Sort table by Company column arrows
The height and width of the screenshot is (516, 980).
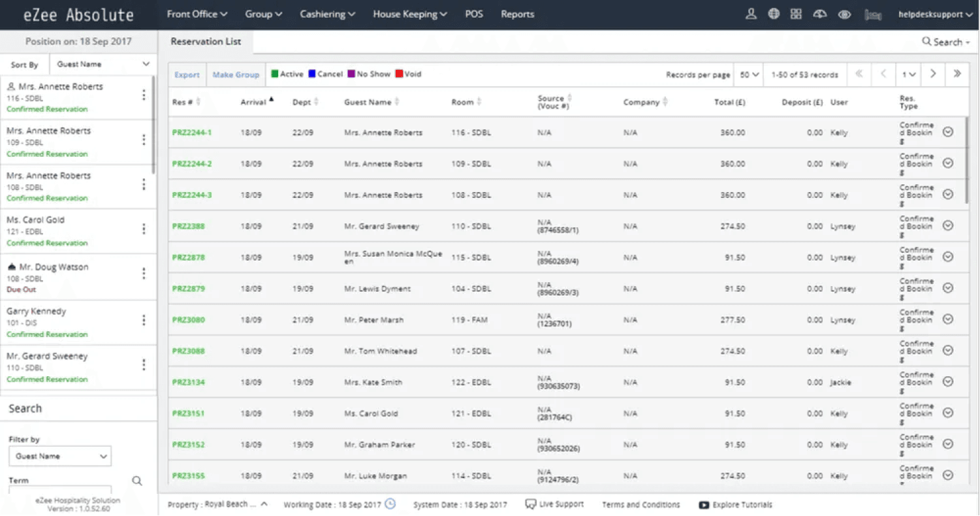point(665,102)
